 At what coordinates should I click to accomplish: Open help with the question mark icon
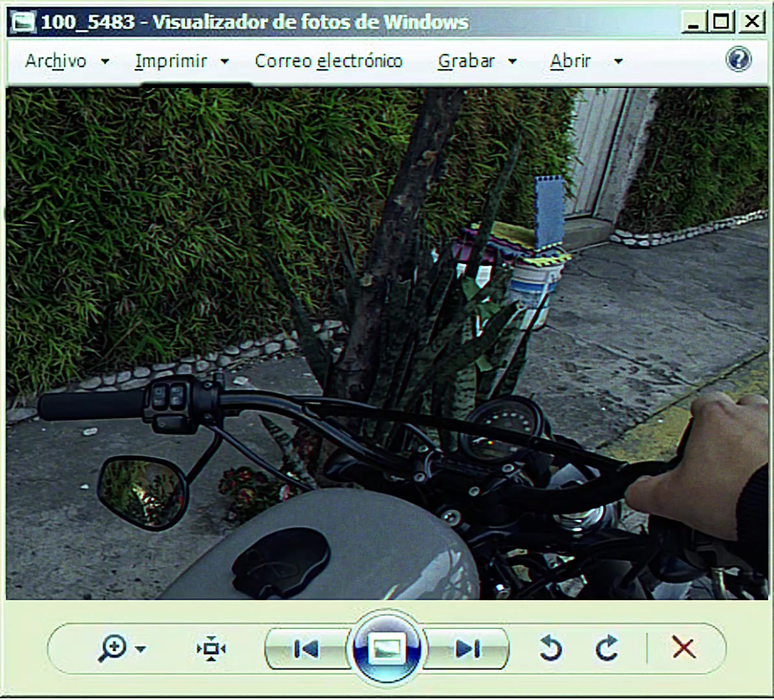[x=738, y=60]
